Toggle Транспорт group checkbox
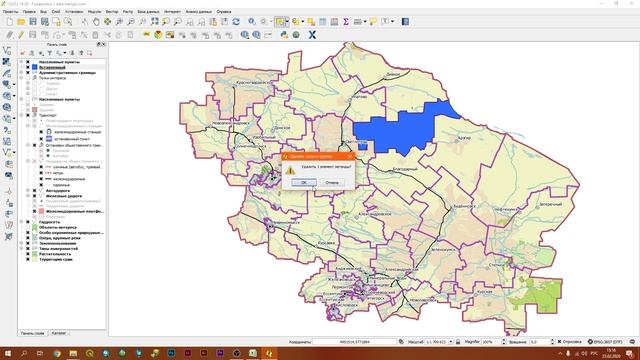640x360 pixels. coord(28,116)
